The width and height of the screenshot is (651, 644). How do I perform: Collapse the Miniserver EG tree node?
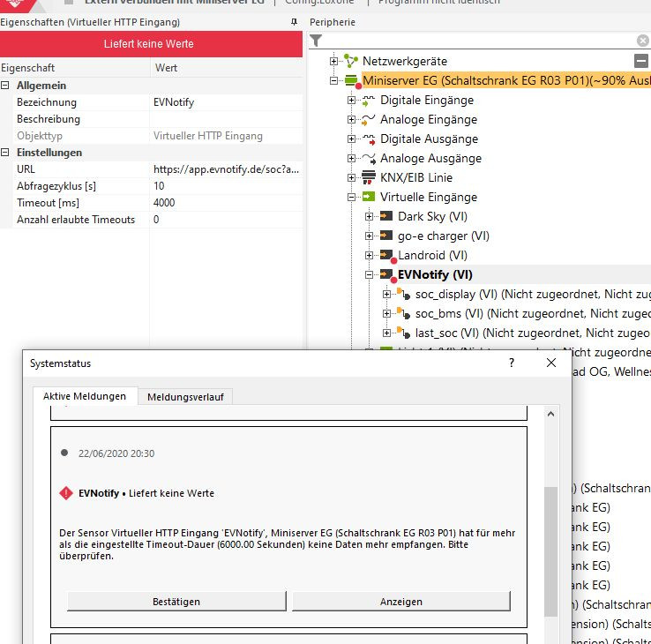pyautogui.click(x=333, y=80)
